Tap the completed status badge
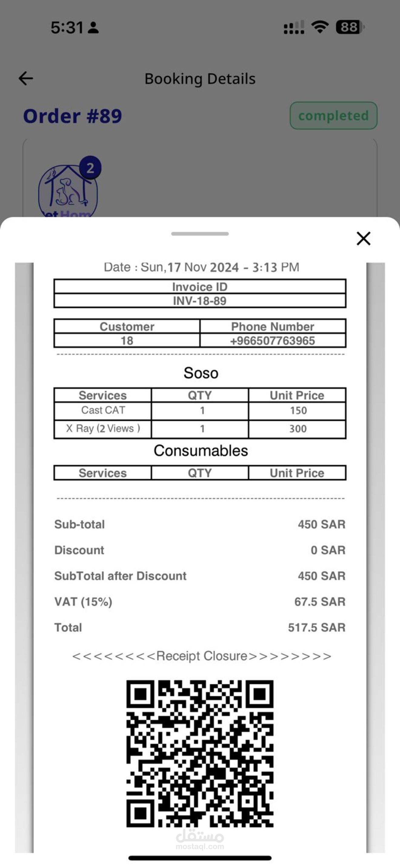 [334, 116]
